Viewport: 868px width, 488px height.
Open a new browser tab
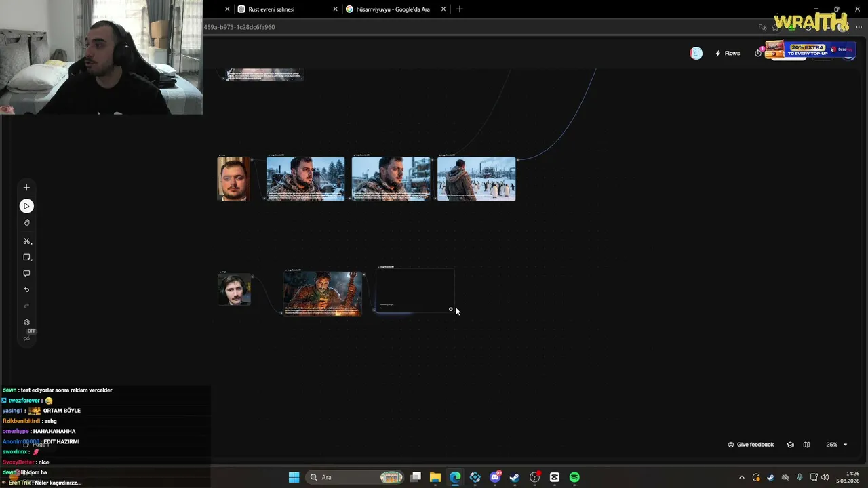[460, 9]
